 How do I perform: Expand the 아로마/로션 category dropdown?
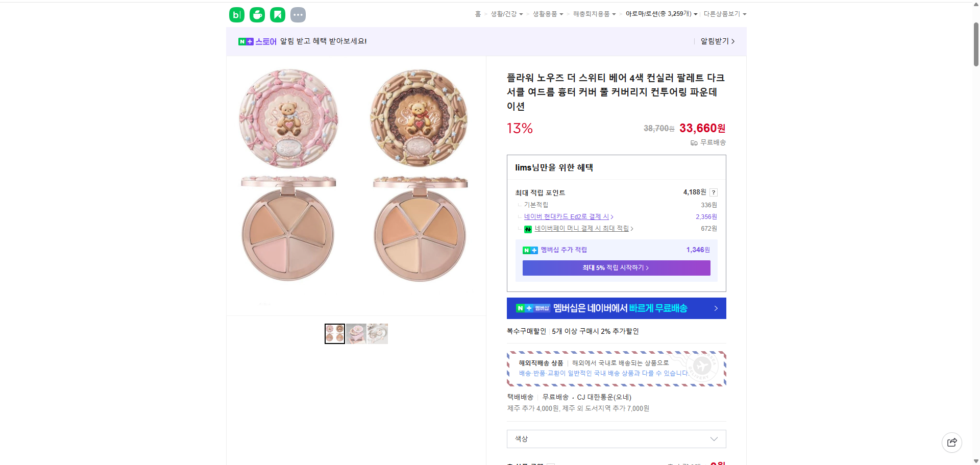point(660,14)
